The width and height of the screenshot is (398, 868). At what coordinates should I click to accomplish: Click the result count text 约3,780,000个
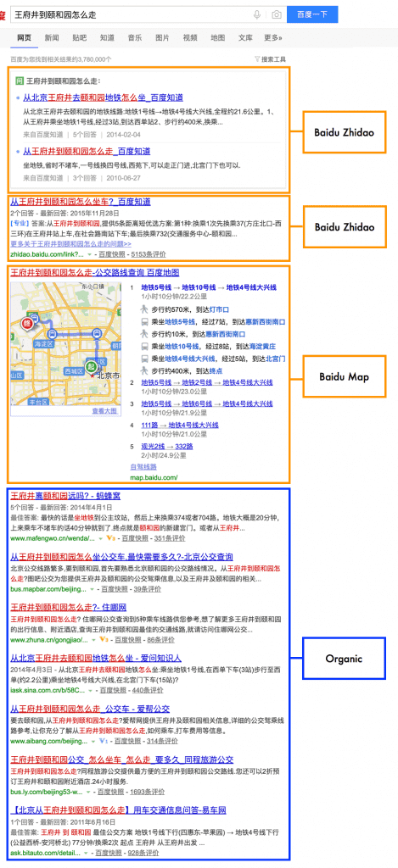coord(90,59)
